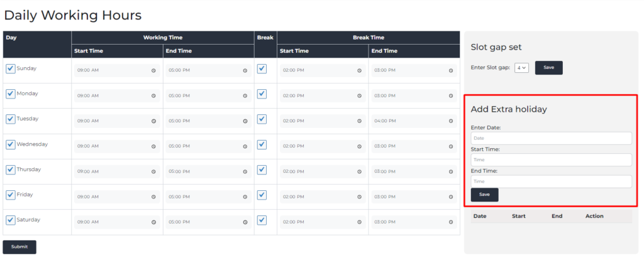The width and height of the screenshot is (644, 258).
Task: Uncheck the Friday break checkbox
Action: click(x=262, y=195)
